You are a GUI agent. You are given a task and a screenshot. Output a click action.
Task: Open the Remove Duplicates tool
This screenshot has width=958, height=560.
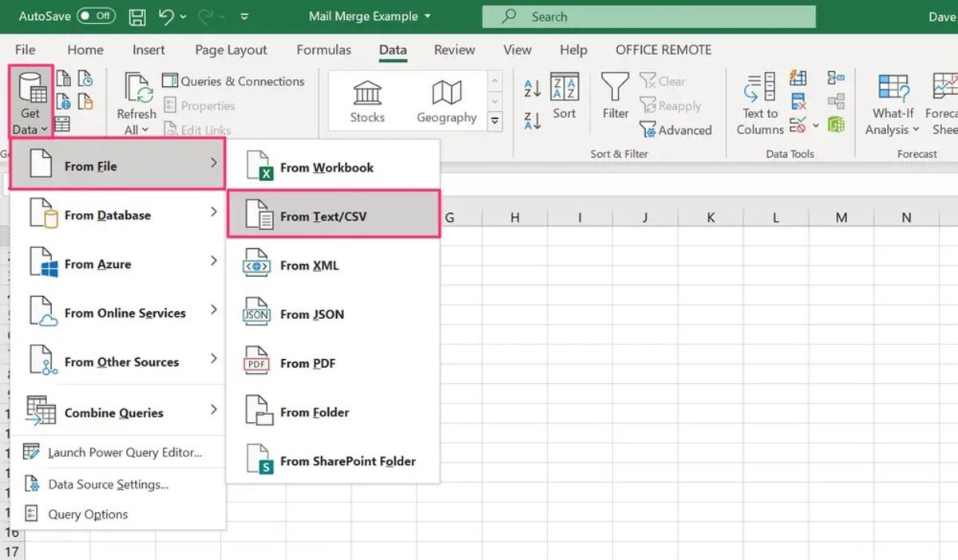click(798, 102)
